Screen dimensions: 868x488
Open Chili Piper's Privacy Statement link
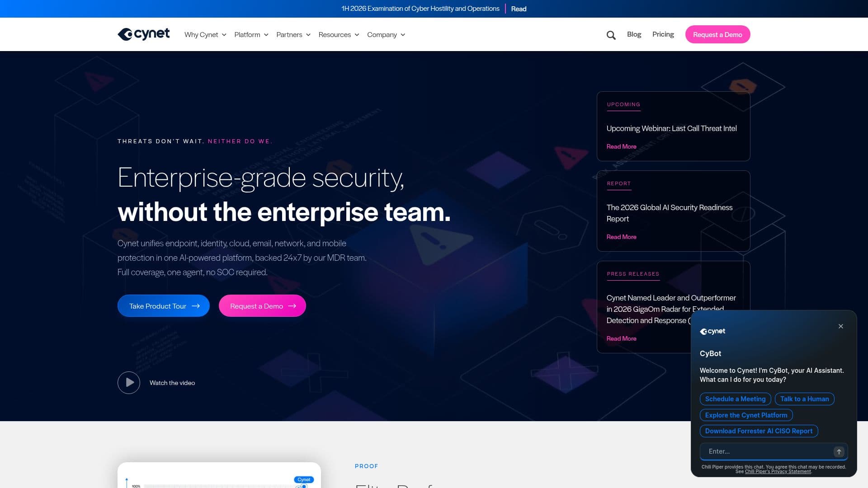click(778, 472)
